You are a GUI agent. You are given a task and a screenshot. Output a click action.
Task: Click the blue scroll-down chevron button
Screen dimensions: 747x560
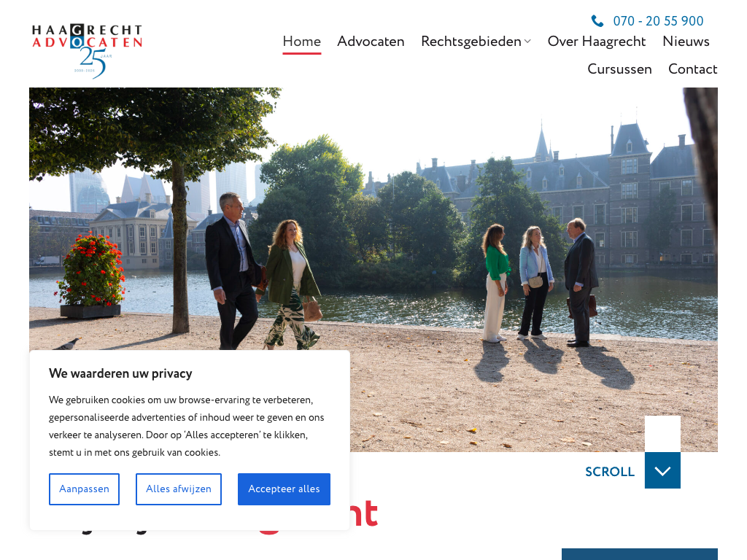pyautogui.click(x=662, y=470)
